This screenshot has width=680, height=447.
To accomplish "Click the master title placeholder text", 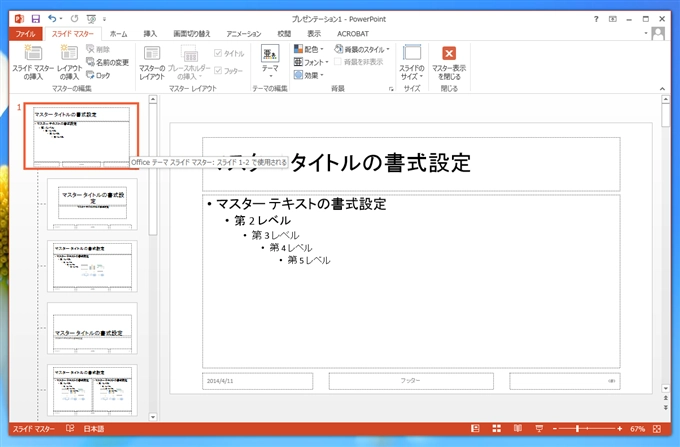I will point(380,163).
